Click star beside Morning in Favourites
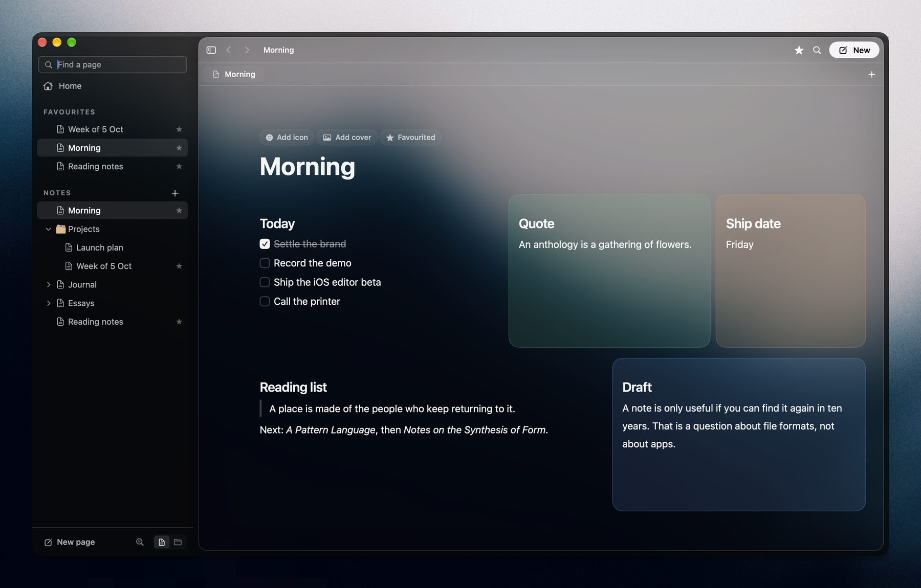Screen dimensions: 921x588 [x=179, y=148]
